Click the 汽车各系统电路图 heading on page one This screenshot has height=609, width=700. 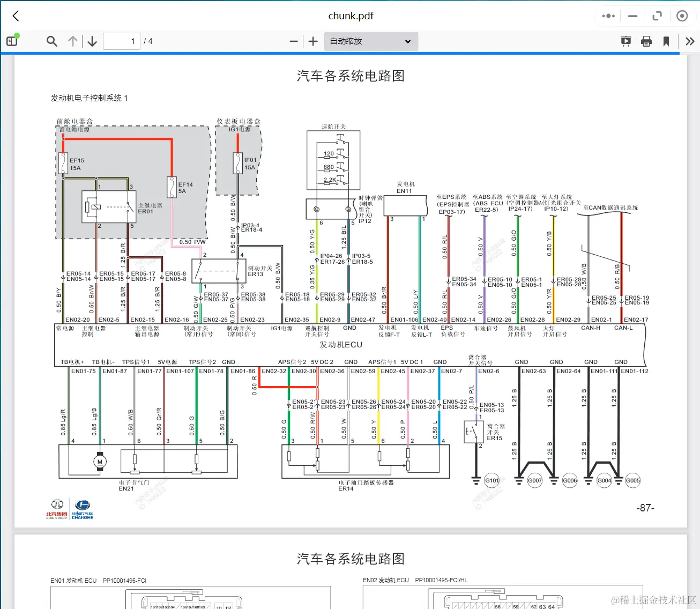351,76
